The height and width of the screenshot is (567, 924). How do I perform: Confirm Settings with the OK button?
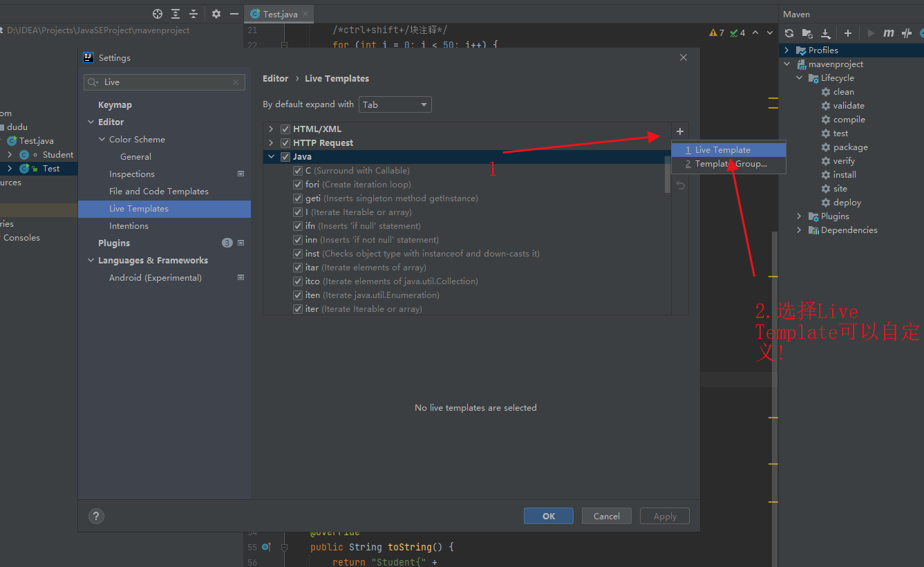549,516
